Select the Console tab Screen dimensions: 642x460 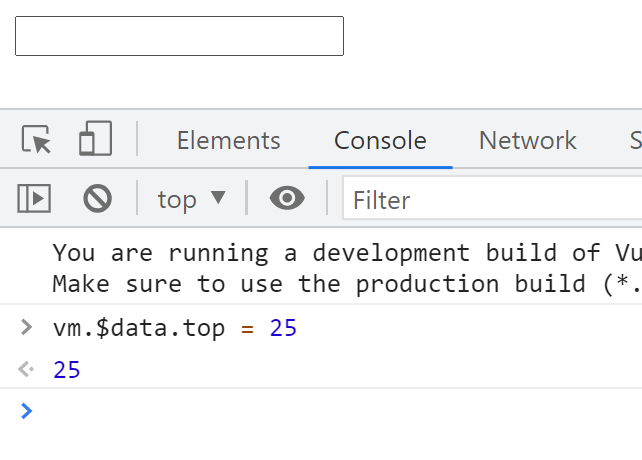tap(380, 140)
